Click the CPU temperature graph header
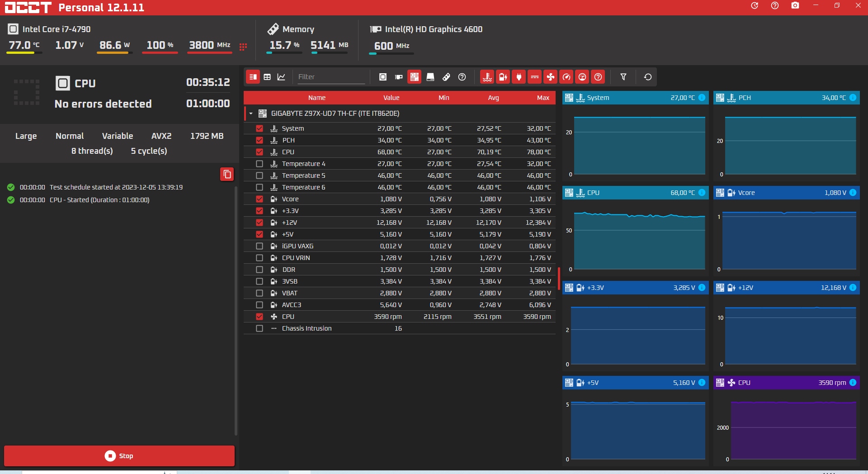Image resolution: width=868 pixels, height=474 pixels. [636, 193]
